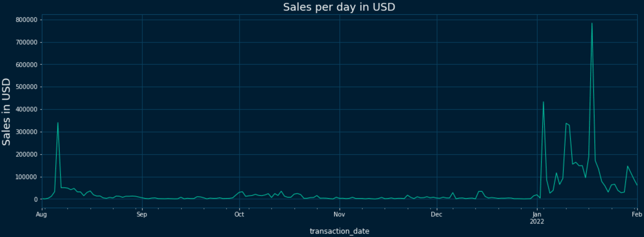Image resolution: width=644 pixels, height=237 pixels.
Task: Select the Sep x-axis tick label
Action: [x=142, y=214]
